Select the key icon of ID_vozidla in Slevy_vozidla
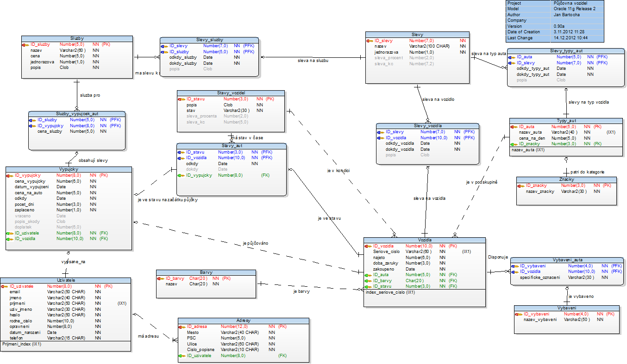The width and height of the screenshot is (627, 364). point(381,138)
